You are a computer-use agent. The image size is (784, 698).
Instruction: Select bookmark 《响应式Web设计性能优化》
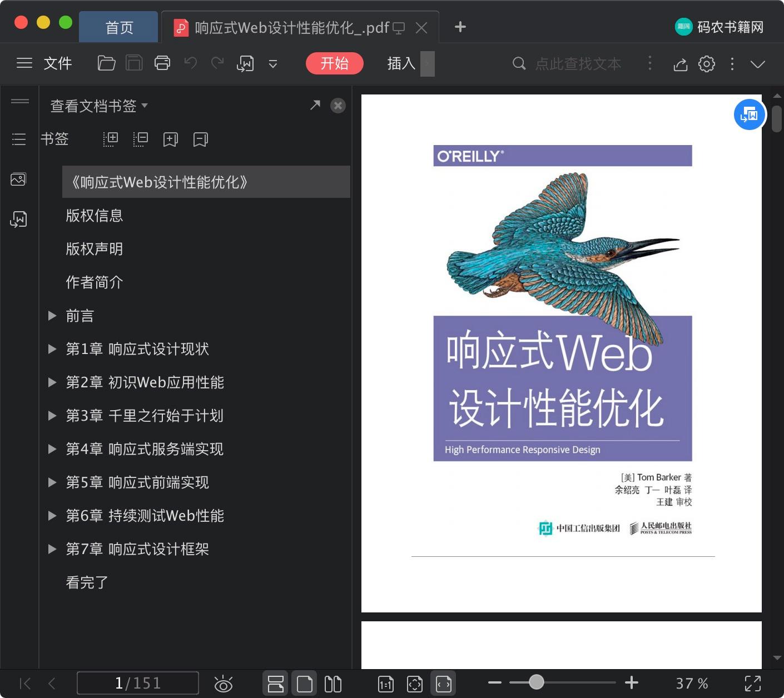coord(206,182)
